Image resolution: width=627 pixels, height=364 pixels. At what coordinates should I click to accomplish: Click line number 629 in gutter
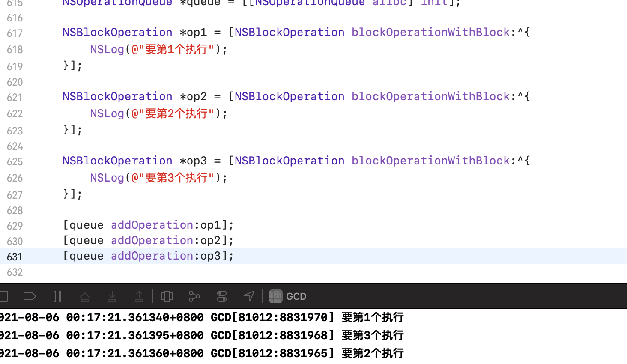[x=15, y=226]
